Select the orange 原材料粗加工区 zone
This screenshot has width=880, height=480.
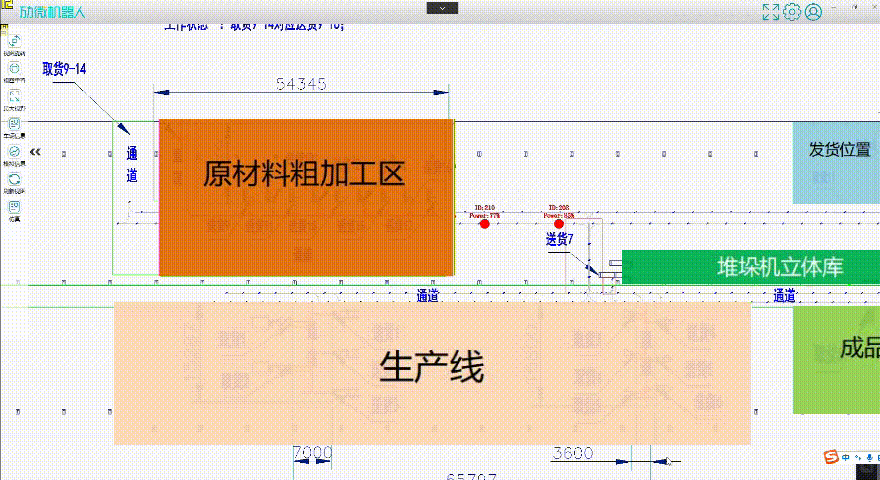[305, 198]
